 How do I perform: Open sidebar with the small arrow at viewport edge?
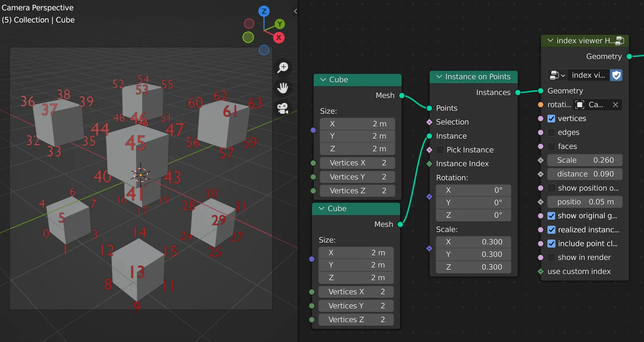295,11
